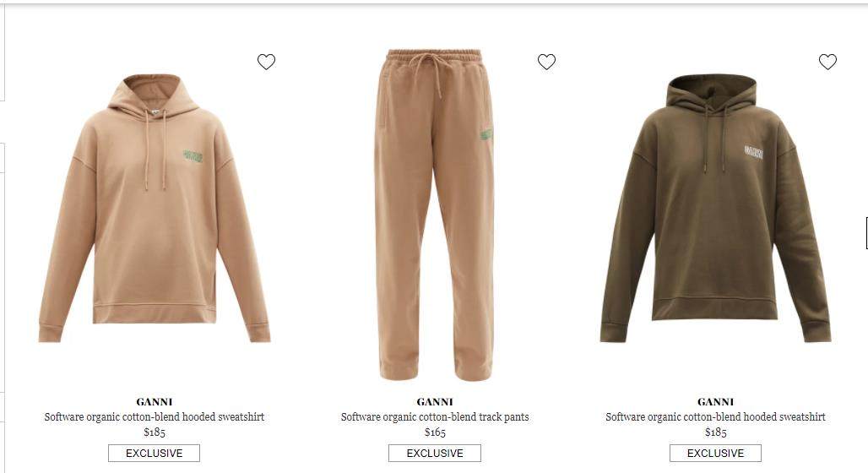
Task: Click EXCLUSIVE badge under track pants
Action: [435, 453]
